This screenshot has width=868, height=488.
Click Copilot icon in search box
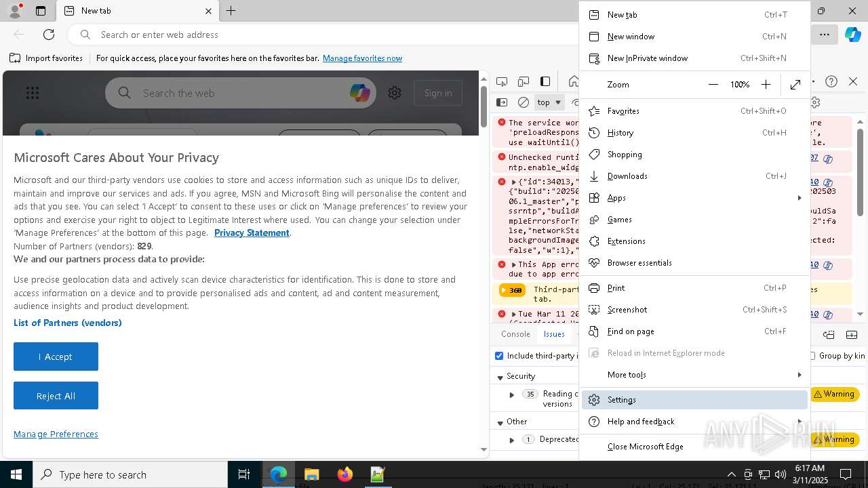coord(359,93)
